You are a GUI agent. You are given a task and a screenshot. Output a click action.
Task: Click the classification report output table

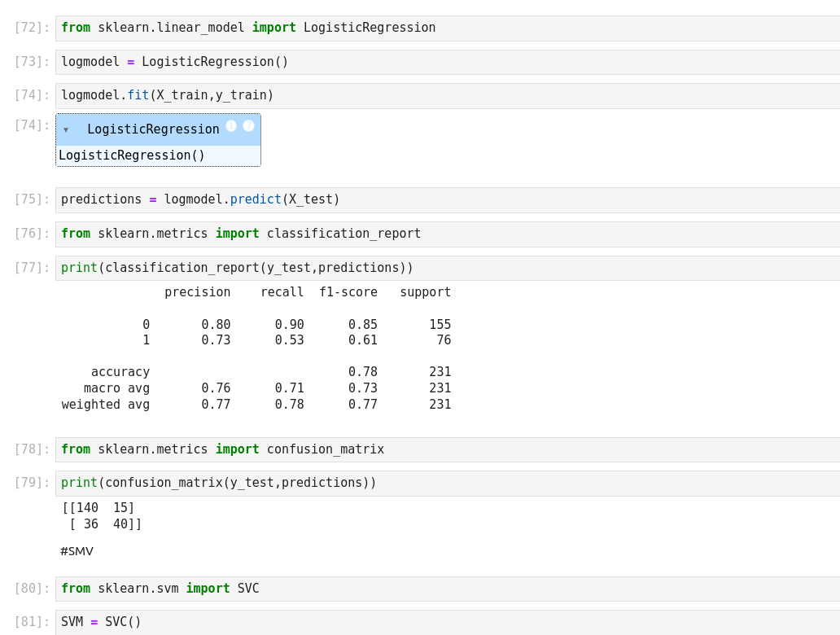coord(256,348)
